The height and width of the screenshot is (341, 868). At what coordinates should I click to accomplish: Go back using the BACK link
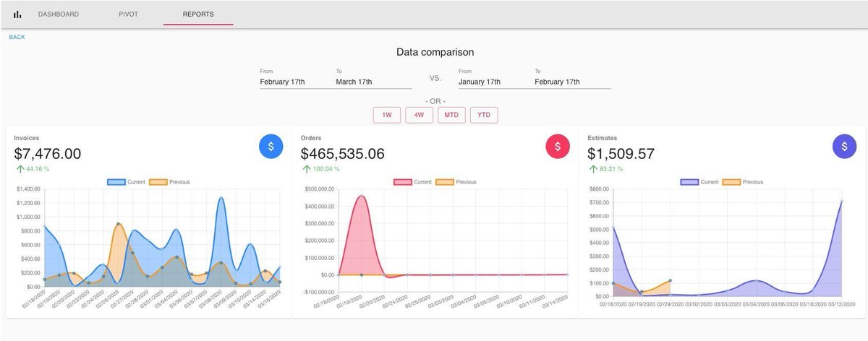(17, 37)
